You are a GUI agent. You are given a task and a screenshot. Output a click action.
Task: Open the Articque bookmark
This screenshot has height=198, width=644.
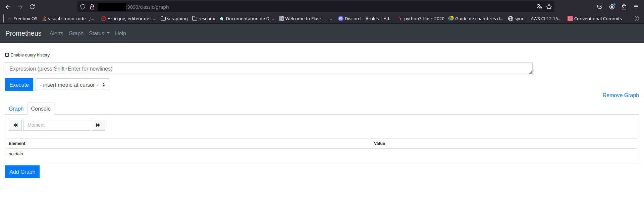[x=128, y=18]
